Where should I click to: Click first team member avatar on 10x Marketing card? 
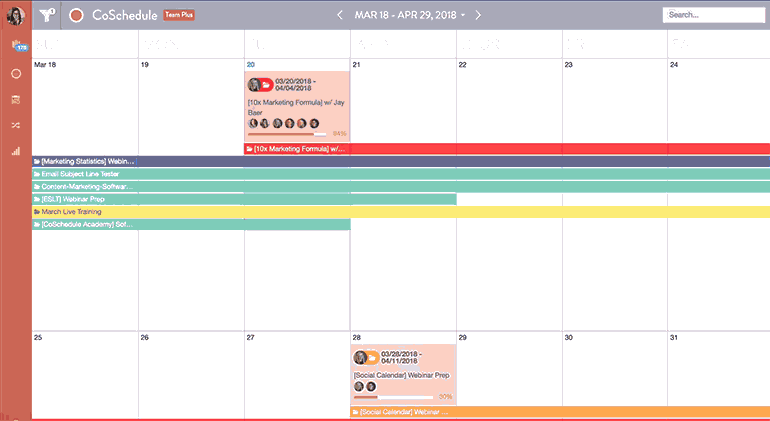point(253,123)
